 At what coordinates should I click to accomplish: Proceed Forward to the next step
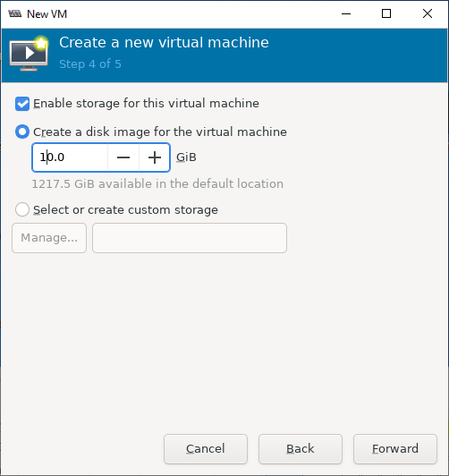click(395, 449)
